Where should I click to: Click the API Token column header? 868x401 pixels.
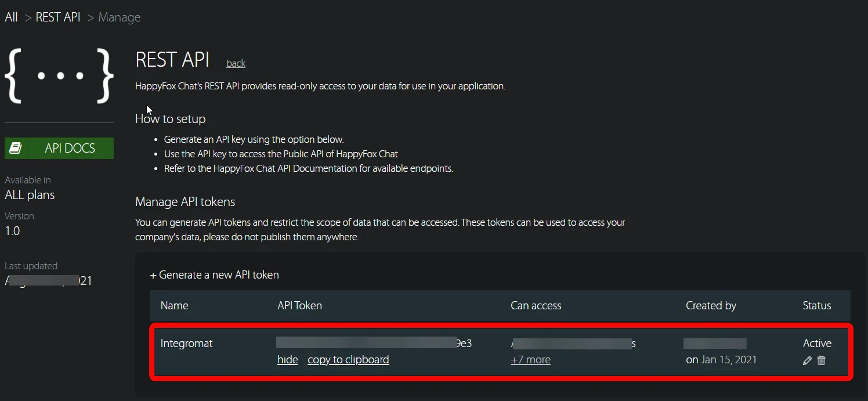pos(299,305)
